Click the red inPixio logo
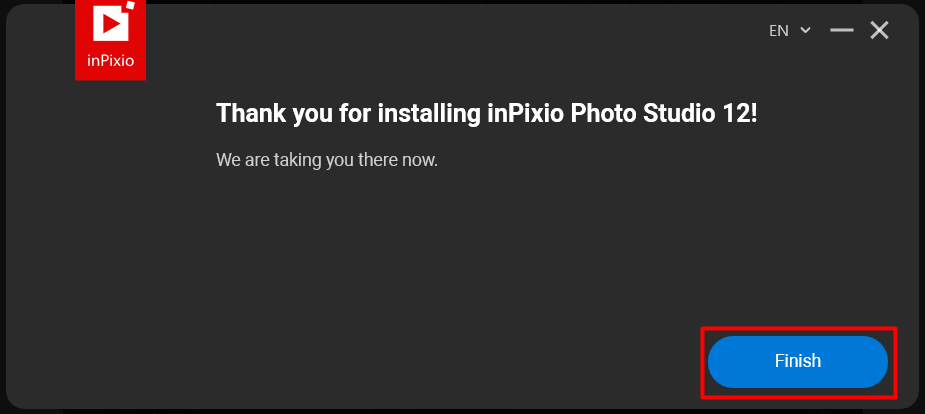 (110, 40)
